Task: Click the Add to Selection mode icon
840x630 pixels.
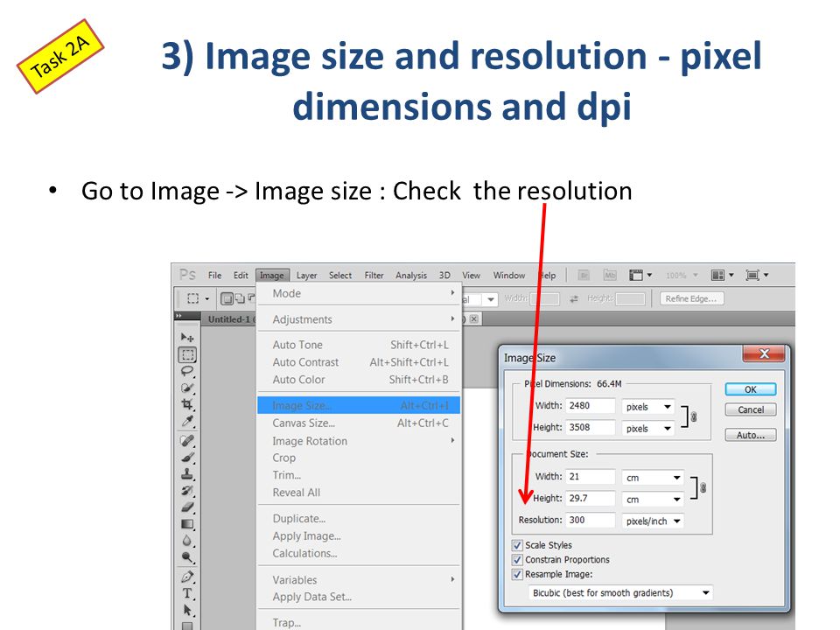Action: (x=240, y=298)
